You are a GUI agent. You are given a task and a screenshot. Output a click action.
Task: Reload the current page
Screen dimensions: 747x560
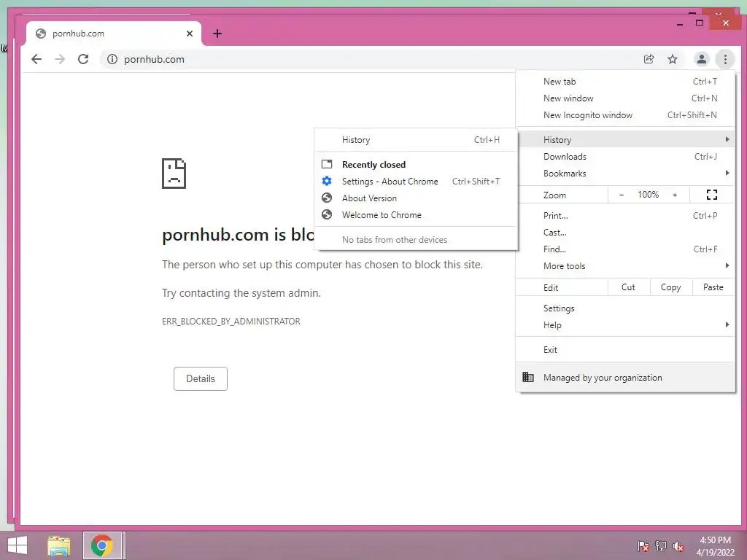[x=83, y=59]
